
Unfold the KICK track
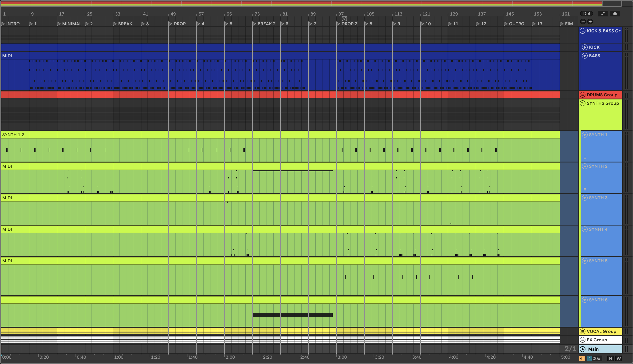click(585, 47)
